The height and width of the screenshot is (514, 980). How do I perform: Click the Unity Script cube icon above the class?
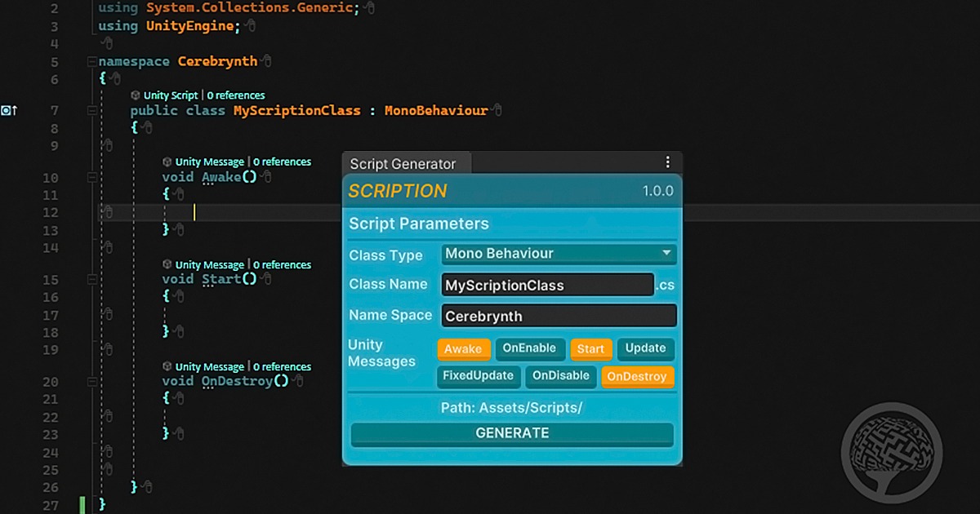tap(136, 95)
